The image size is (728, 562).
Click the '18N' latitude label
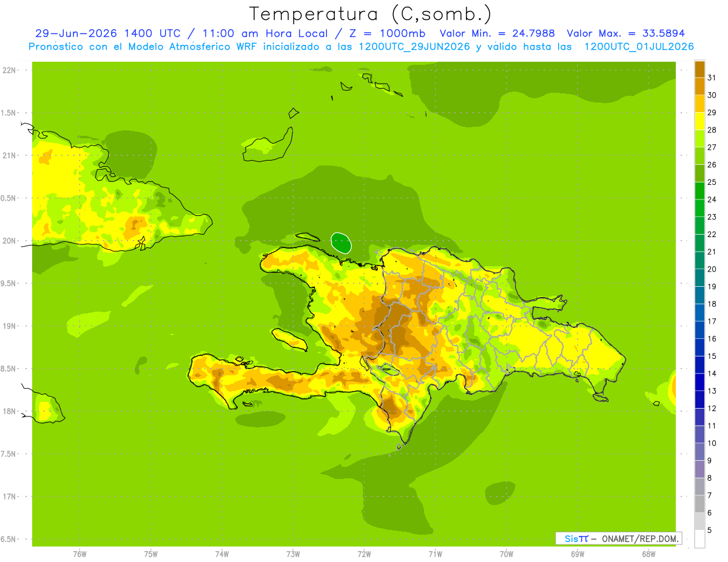tap(9, 411)
